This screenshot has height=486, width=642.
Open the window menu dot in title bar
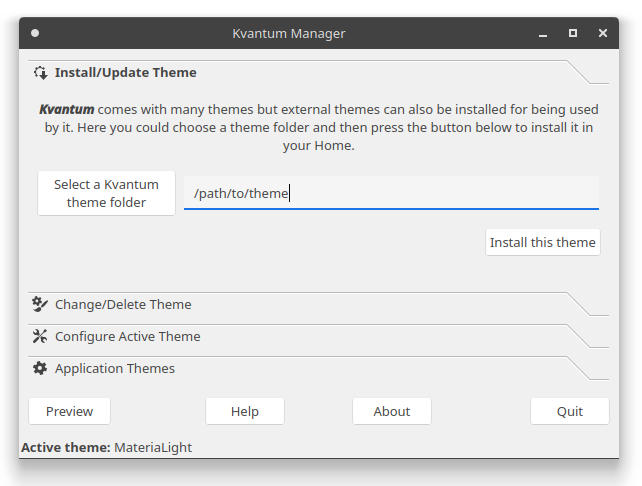click(x=35, y=33)
